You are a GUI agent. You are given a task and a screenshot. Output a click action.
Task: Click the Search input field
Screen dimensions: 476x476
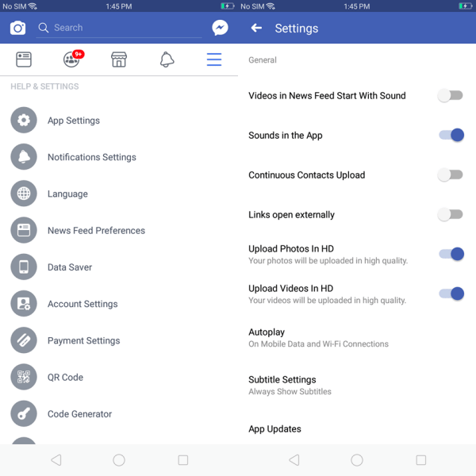coord(119,28)
